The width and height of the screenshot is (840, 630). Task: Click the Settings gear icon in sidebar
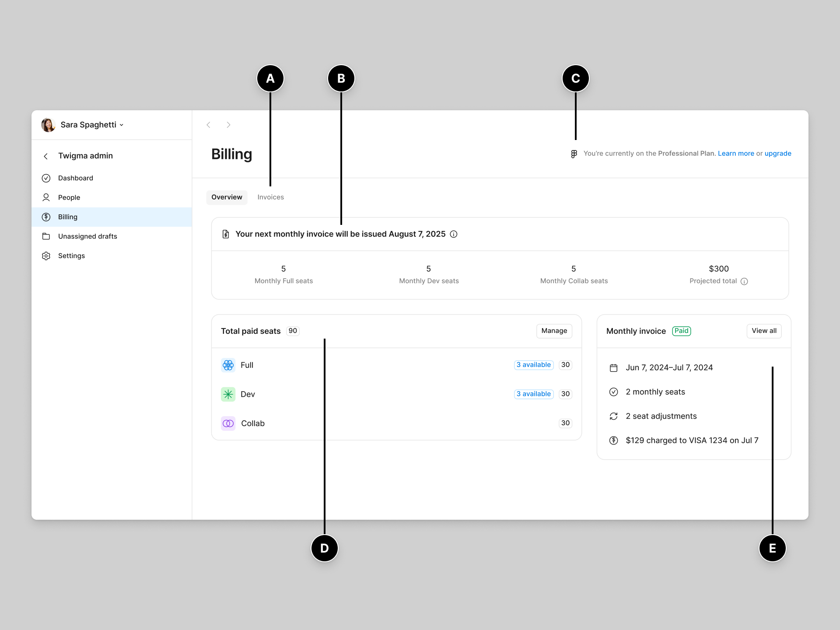(46, 255)
